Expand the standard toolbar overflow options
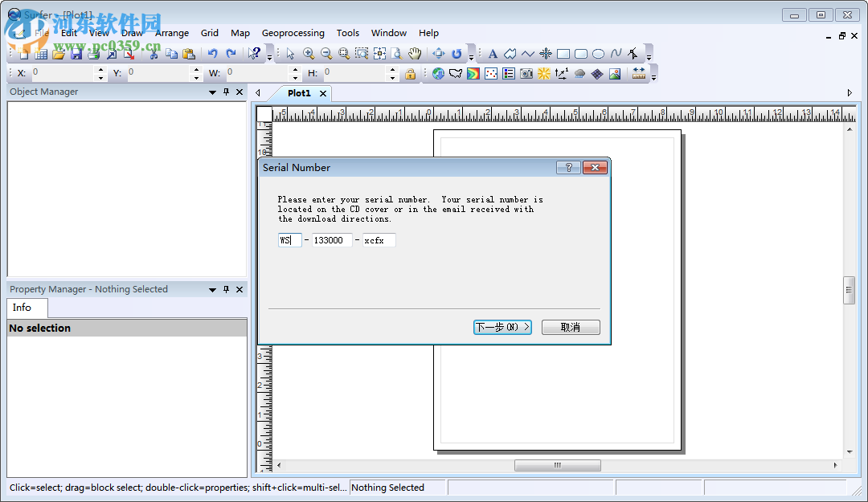Viewport: 868px width, 502px height. coord(269,57)
